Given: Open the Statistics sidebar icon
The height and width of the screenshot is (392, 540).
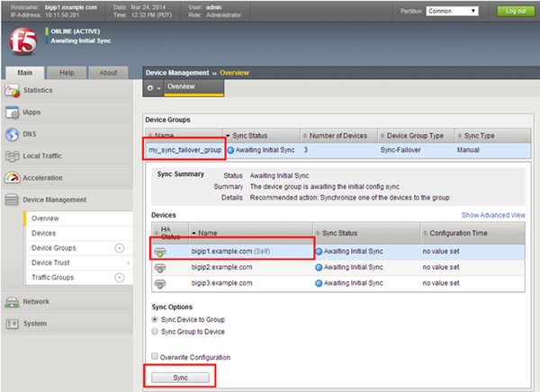Looking at the screenshot, I should [x=14, y=91].
